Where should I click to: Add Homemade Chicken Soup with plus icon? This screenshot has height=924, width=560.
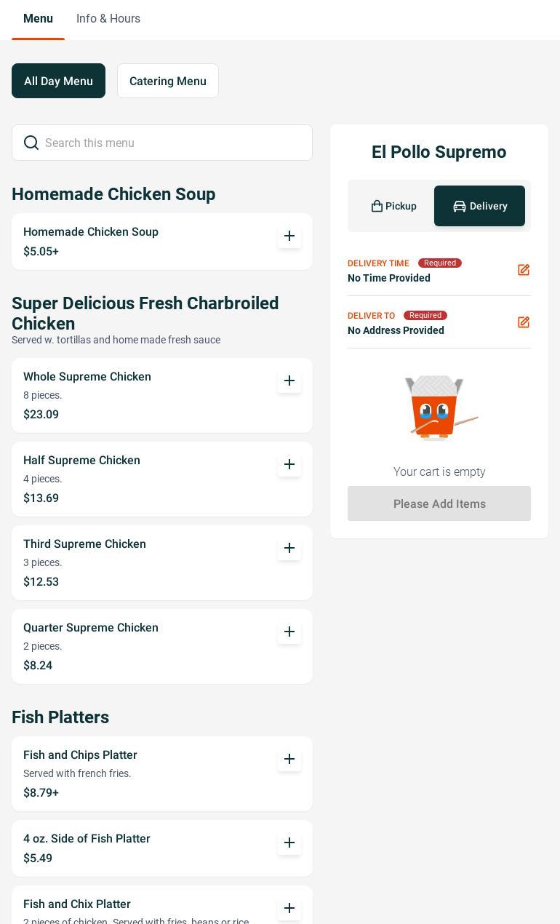(289, 236)
